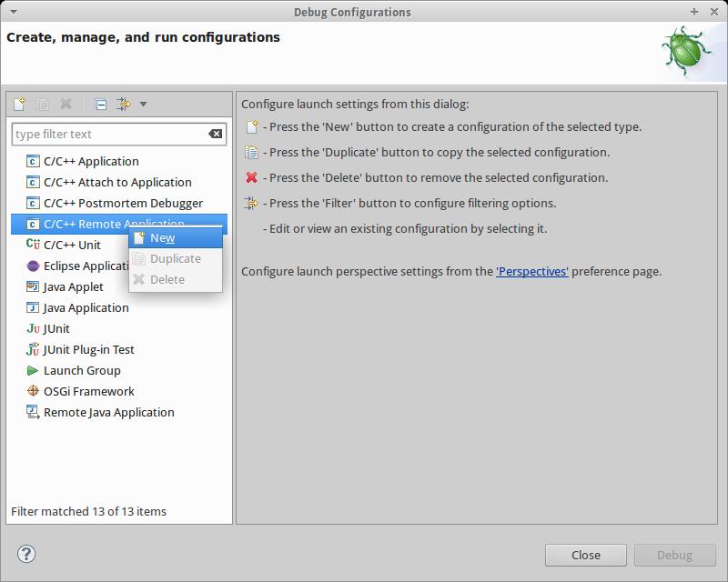Open the Help question mark button

coord(26,554)
